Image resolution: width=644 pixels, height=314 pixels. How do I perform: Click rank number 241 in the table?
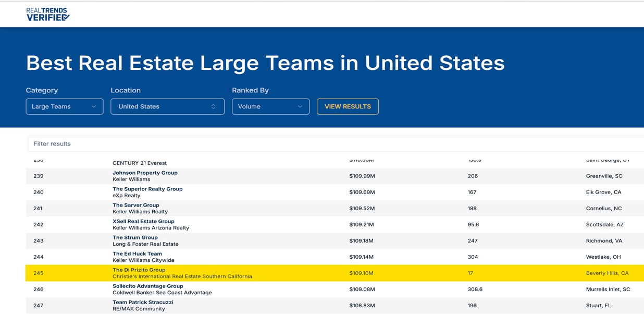coord(38,209)
